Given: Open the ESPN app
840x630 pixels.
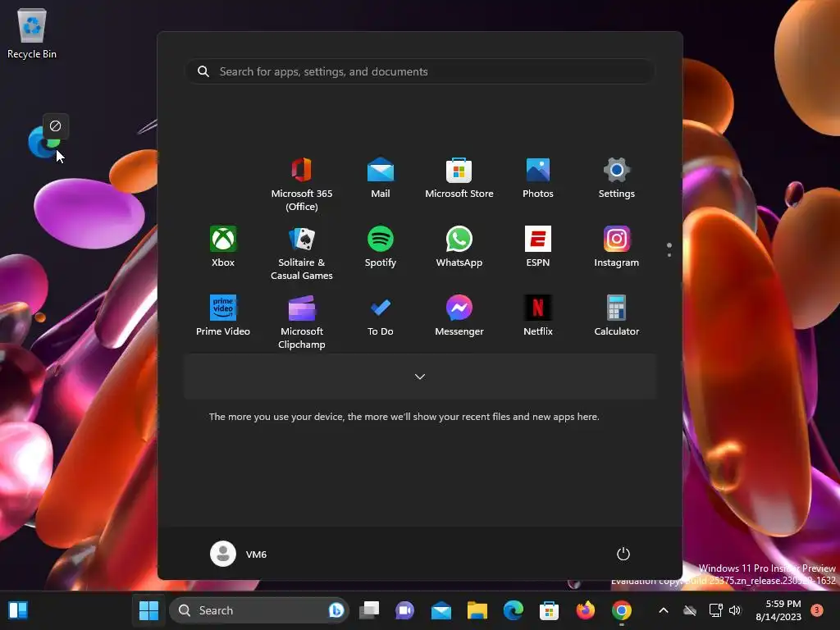Looking at the screenshot, I should point(538,246).
